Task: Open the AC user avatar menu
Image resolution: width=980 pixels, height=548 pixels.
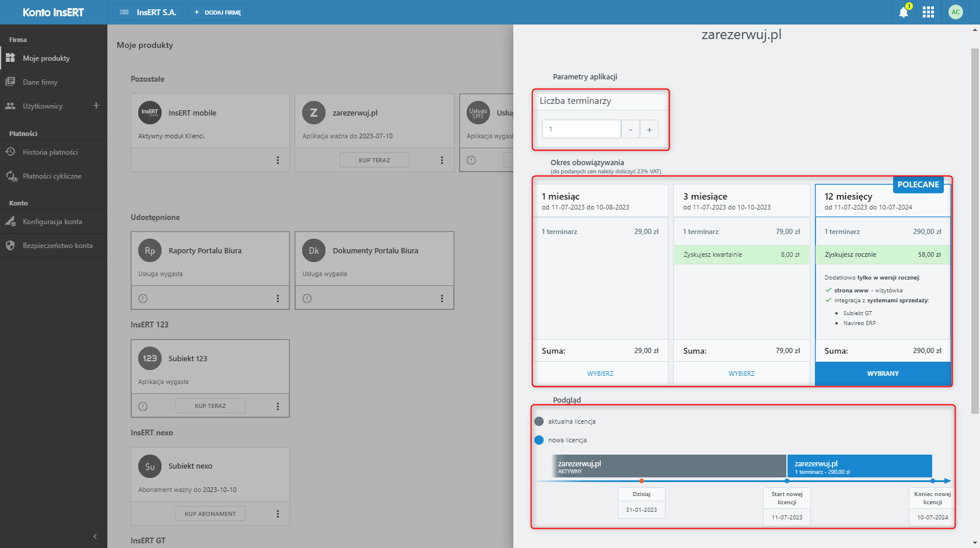Action: click(x=956, y=12)
